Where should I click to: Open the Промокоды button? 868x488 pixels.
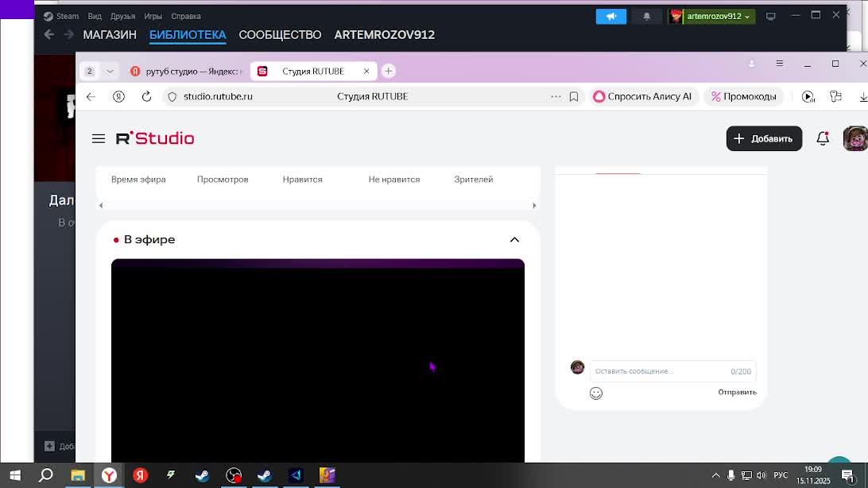[743, 96]
